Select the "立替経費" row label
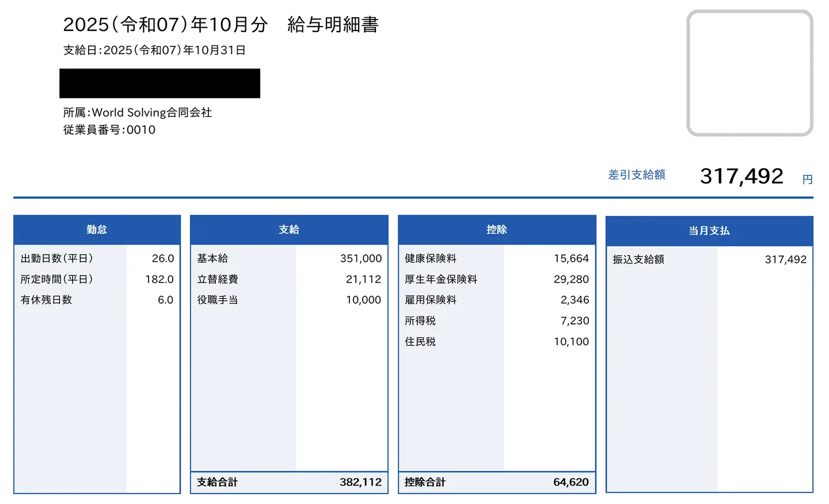 pos(218,279)
